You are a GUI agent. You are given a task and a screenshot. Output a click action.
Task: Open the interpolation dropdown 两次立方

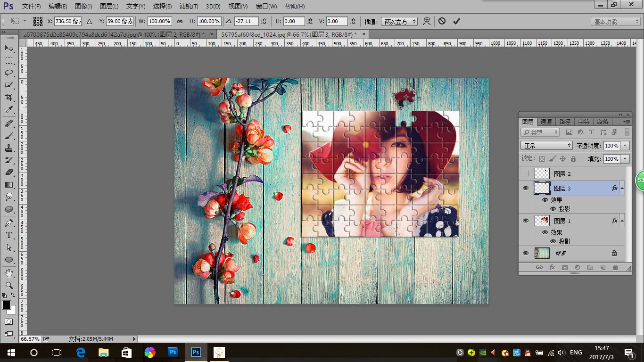coord(399,21)
